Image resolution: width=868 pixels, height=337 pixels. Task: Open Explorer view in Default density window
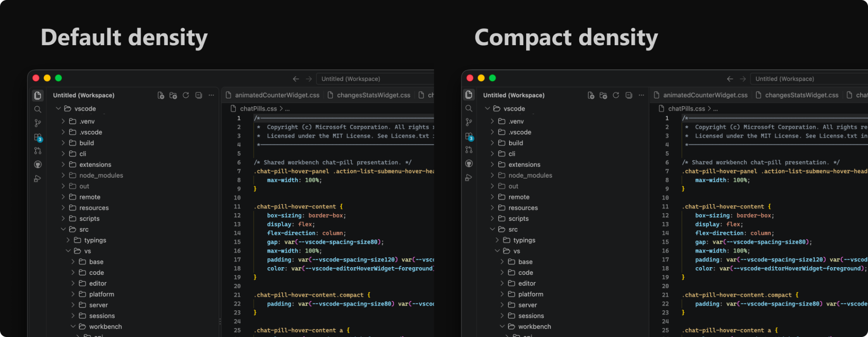[38, 95]
